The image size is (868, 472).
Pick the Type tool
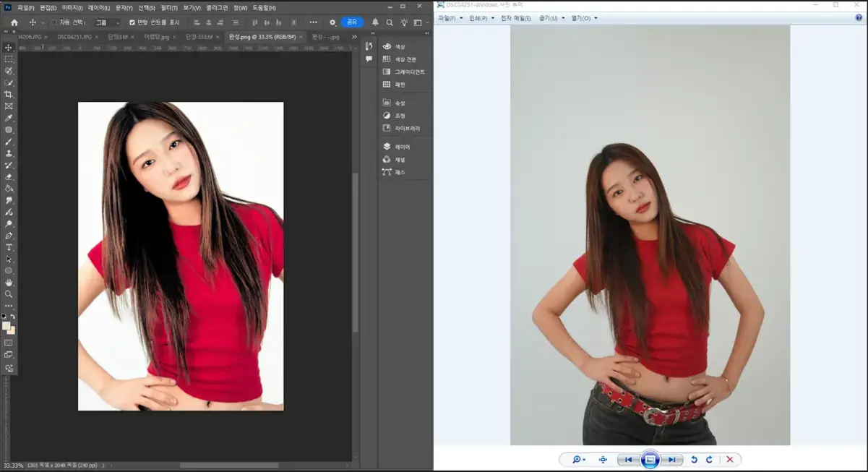point(9,247)
